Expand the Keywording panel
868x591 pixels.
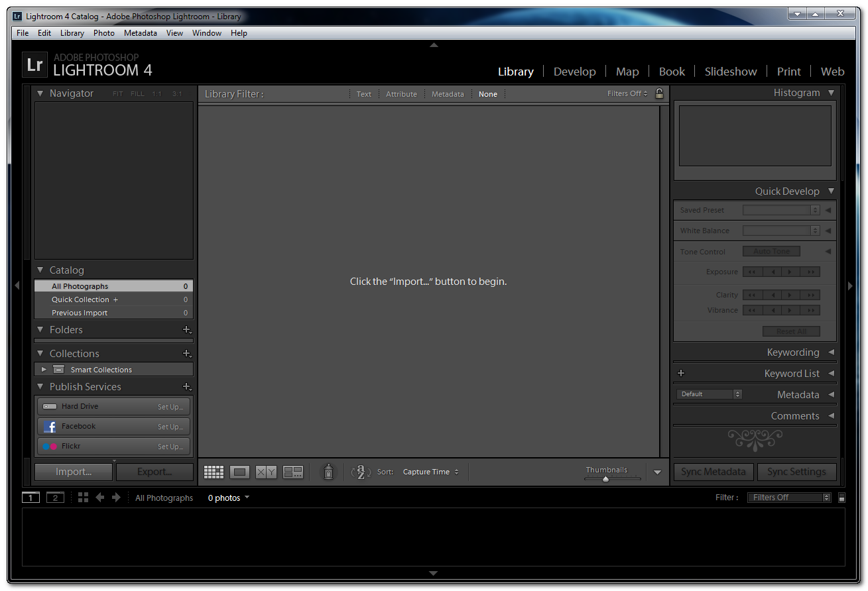coord(831,352)
